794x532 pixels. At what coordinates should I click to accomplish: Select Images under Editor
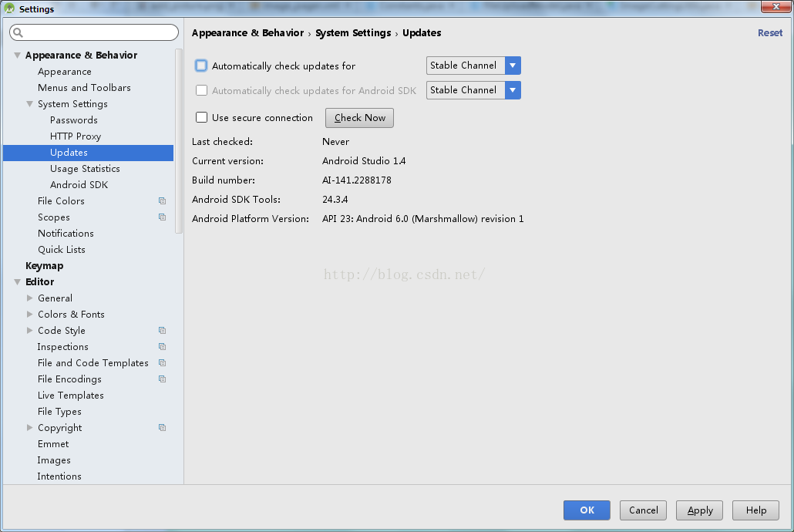tap(54, 460)
